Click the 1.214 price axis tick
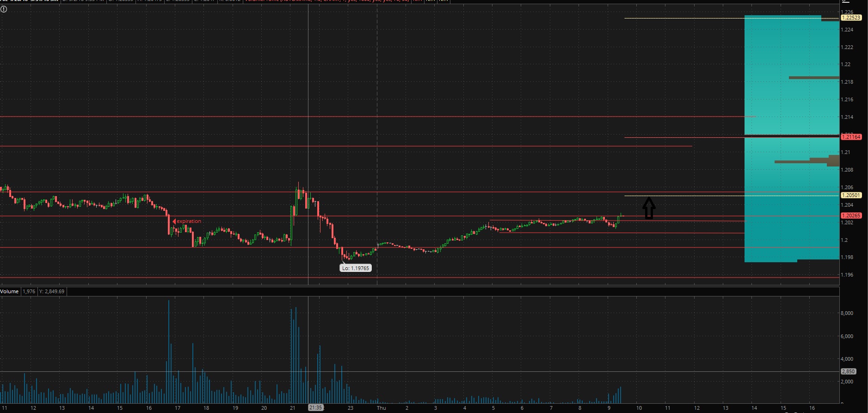 point(847,117)
